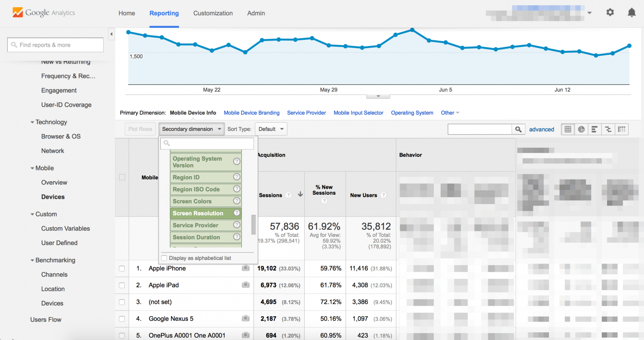Toggle select-all rows checkbox in header
644x340 pixels.
[x=122, y=177]
